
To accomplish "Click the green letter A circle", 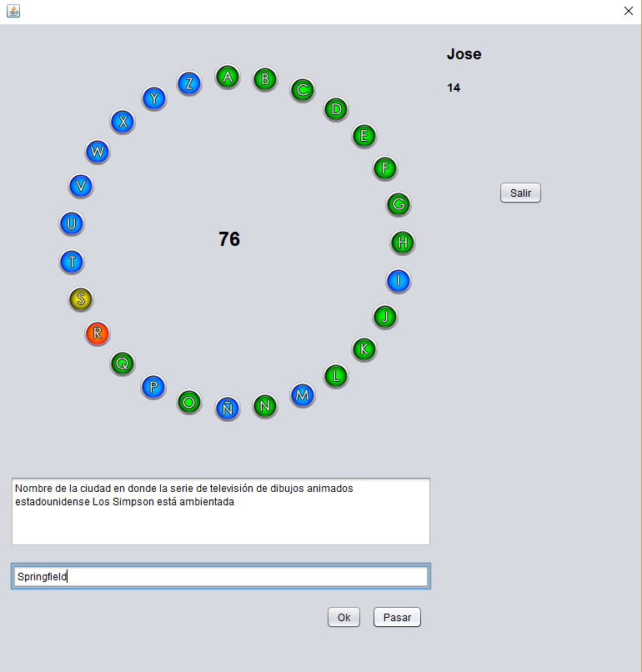I will pyautogui.click(x=228, y=78).
